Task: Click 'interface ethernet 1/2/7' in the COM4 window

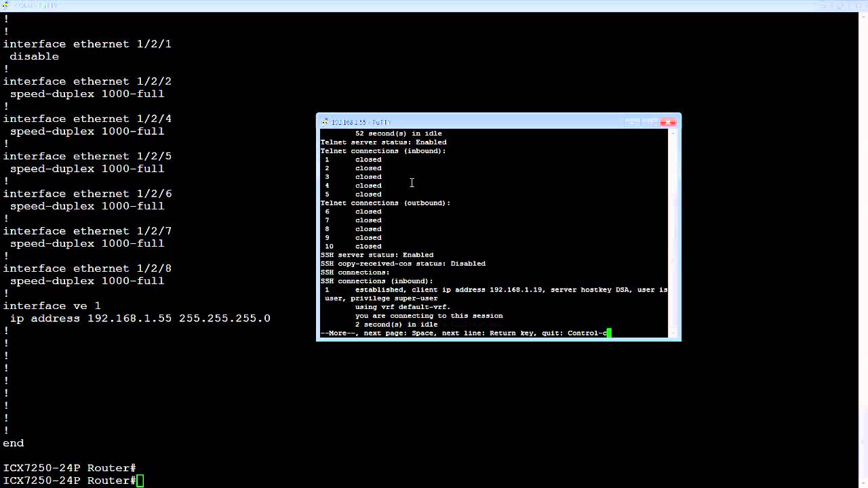Action: coord(87,231)
